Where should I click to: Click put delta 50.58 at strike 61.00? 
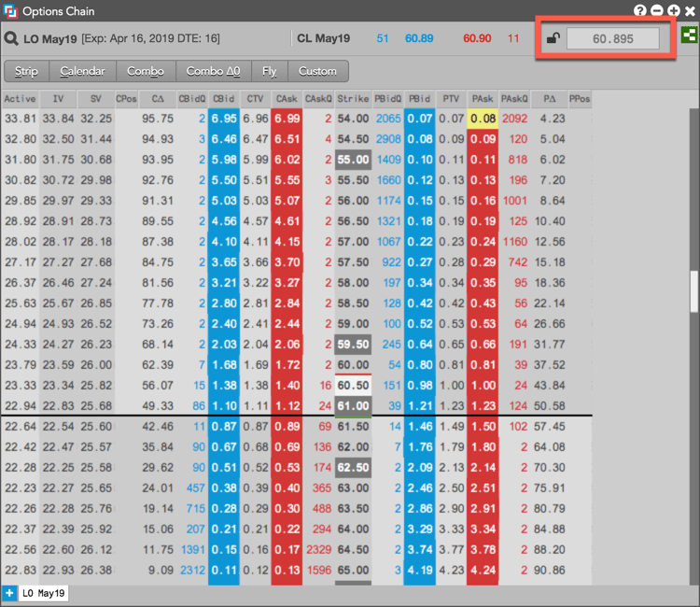click(x=550, y=406)
